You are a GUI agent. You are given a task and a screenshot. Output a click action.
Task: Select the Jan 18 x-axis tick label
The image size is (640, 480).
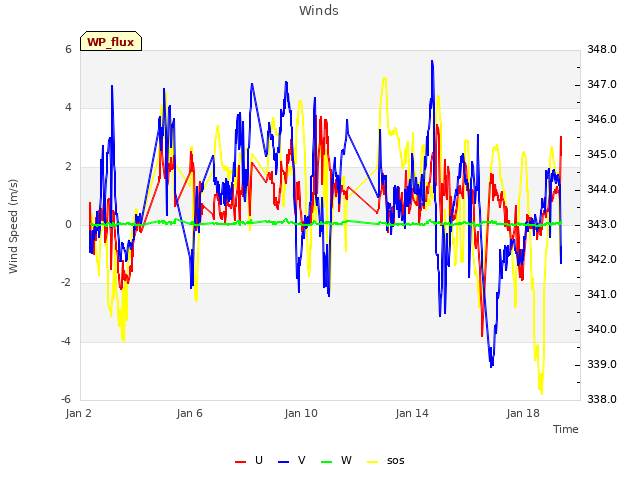point(523,413)
